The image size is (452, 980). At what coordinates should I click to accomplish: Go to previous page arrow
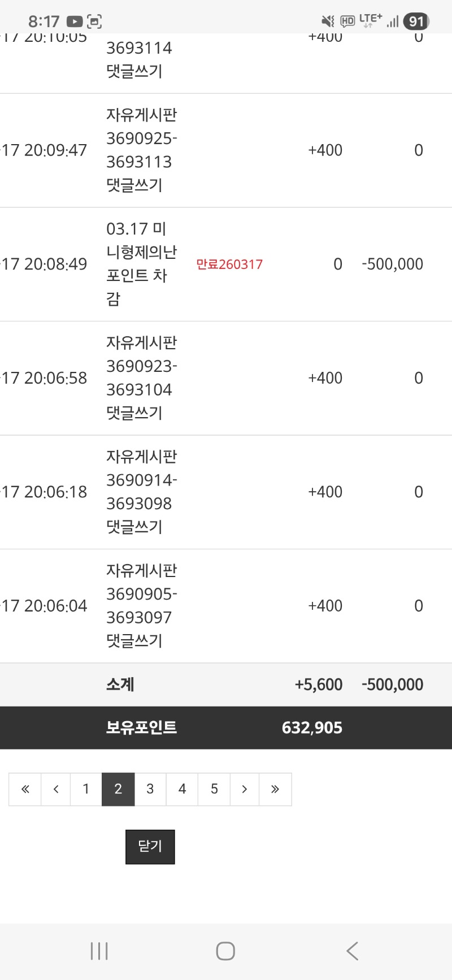[55, 789]
